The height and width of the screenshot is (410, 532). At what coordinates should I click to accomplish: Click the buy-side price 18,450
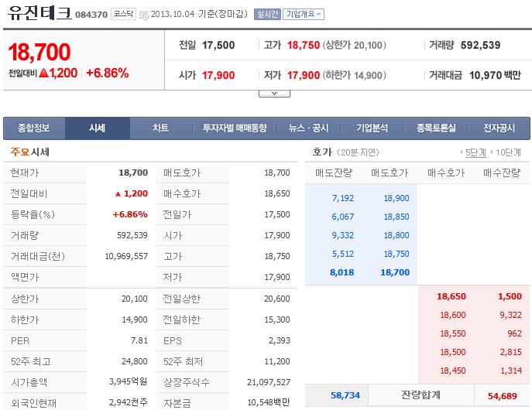(x=453, y=371)
